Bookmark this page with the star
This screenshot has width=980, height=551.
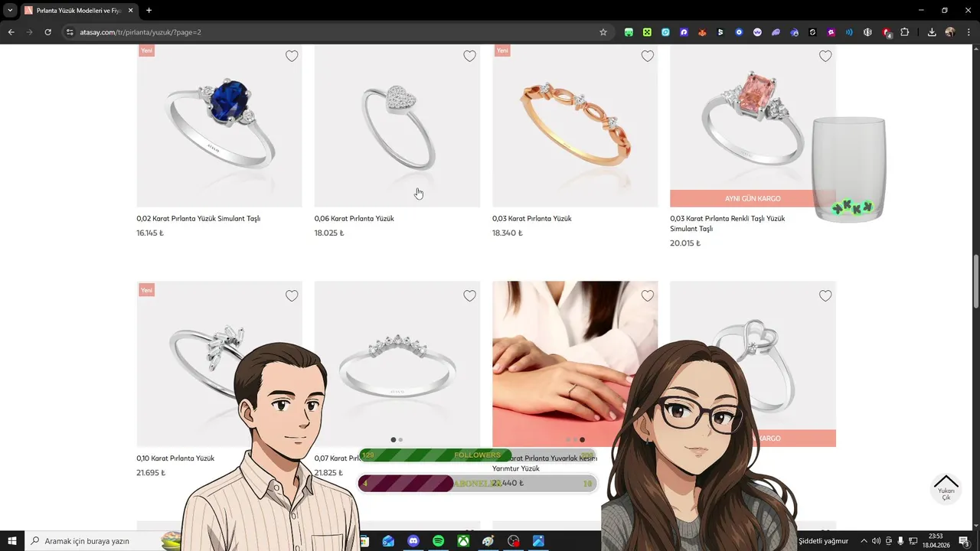pyautogui.click(x=603, y=32)
